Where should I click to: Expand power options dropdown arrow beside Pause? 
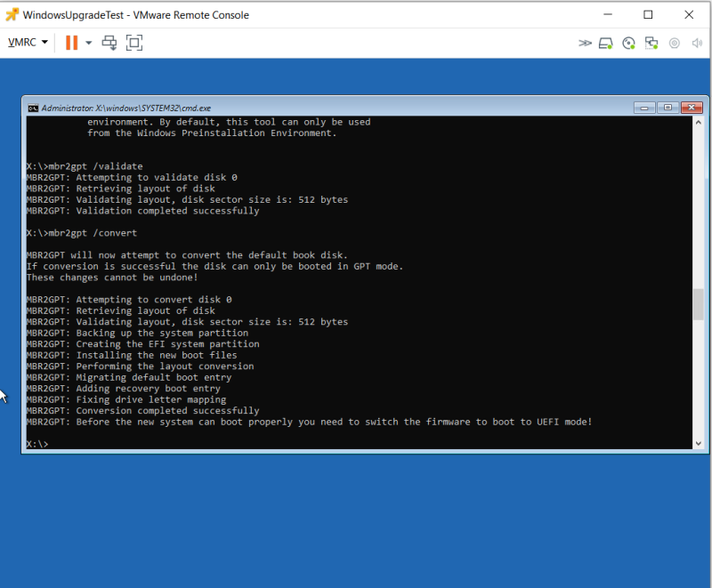pos(88,43)
